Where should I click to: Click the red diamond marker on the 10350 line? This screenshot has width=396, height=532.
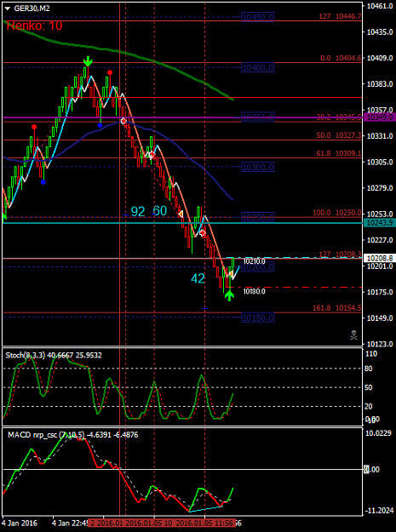123,121
